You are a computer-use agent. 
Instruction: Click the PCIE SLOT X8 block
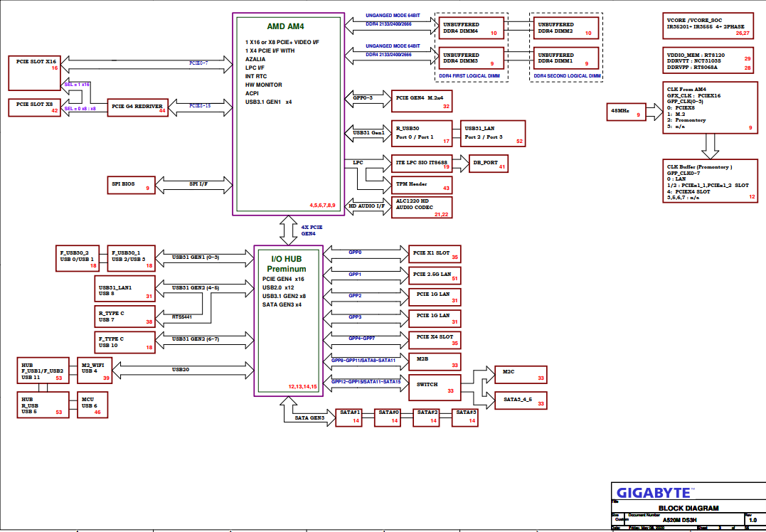coord(35,107)
